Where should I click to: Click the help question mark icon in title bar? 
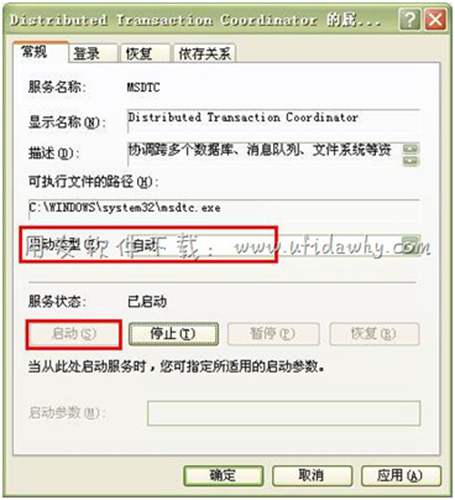(x=409, y=20)
